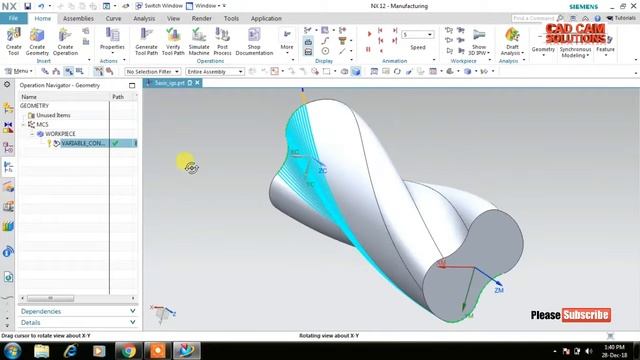
Task: Click the Find a Command search field
Action: tap(533, 18)
